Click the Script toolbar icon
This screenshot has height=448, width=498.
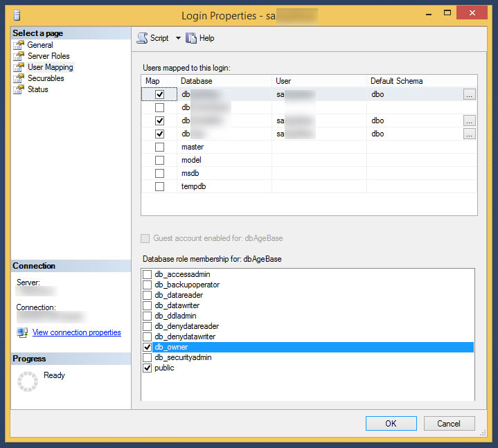pos(142,38)
